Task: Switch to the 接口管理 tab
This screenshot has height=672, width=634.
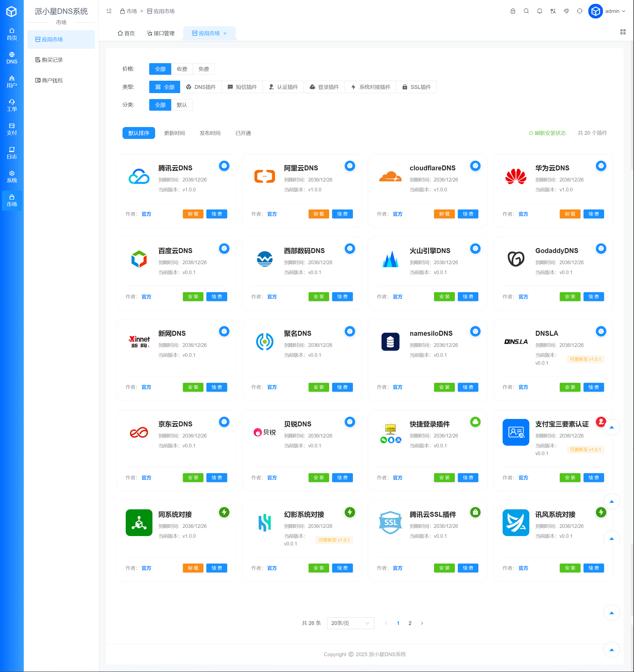Action: click(161, 33)
